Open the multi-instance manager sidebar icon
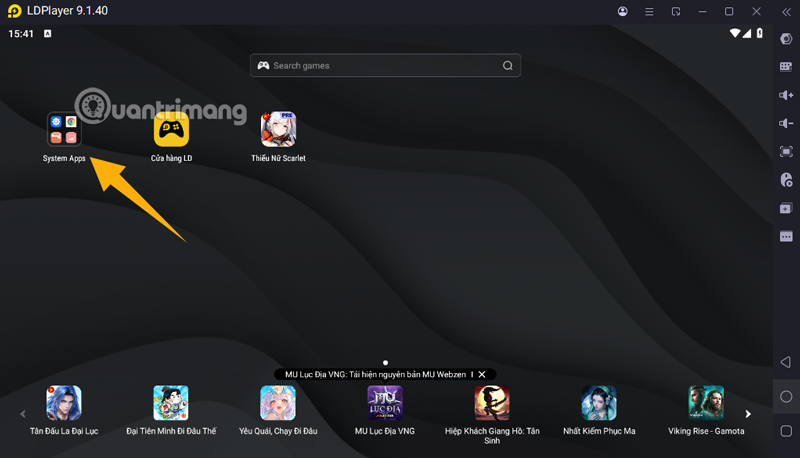 (786, 208)
